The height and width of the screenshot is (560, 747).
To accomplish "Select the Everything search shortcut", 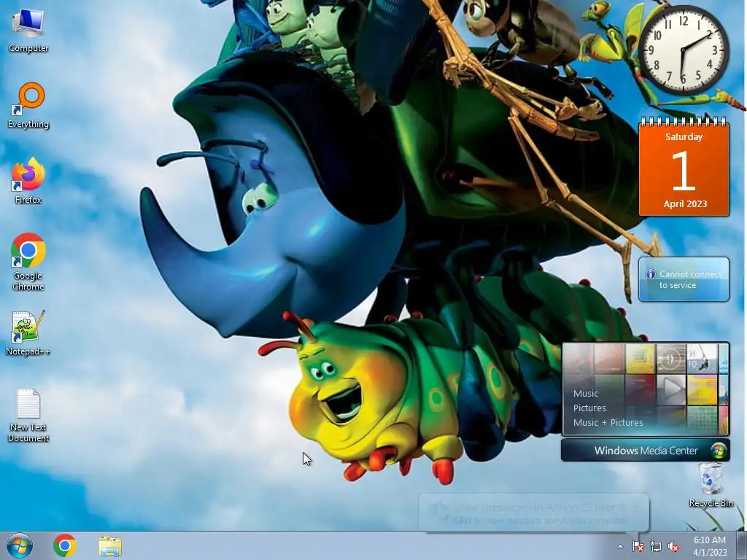I will [28, 106].
